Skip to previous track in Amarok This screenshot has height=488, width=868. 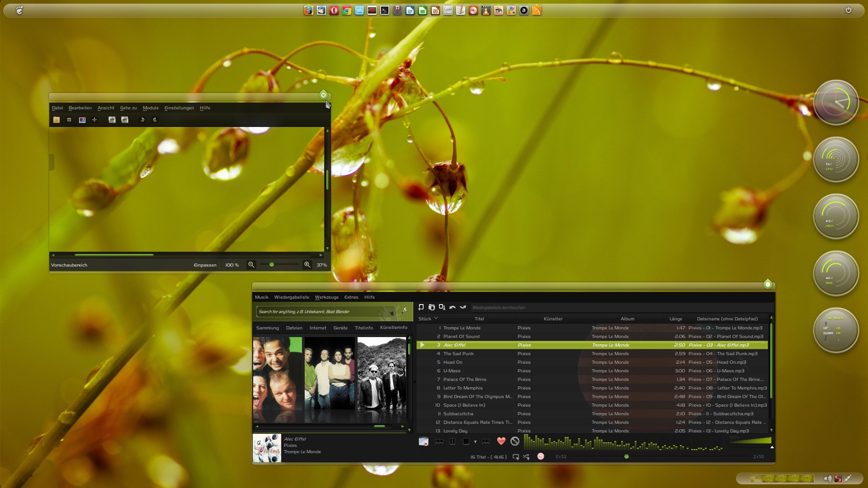pyautogui.click(x=439, y=441)
